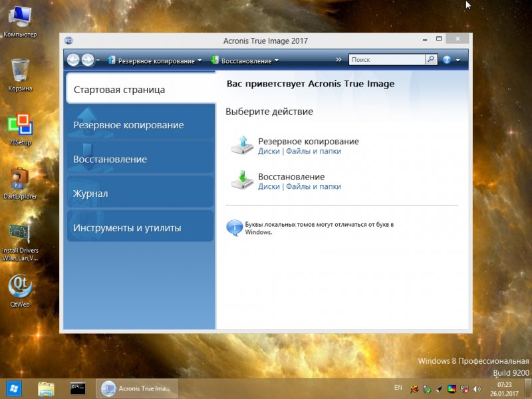Click the EN language indicator
The width and height of the screenshot is (532, 399).
(398, 388)
